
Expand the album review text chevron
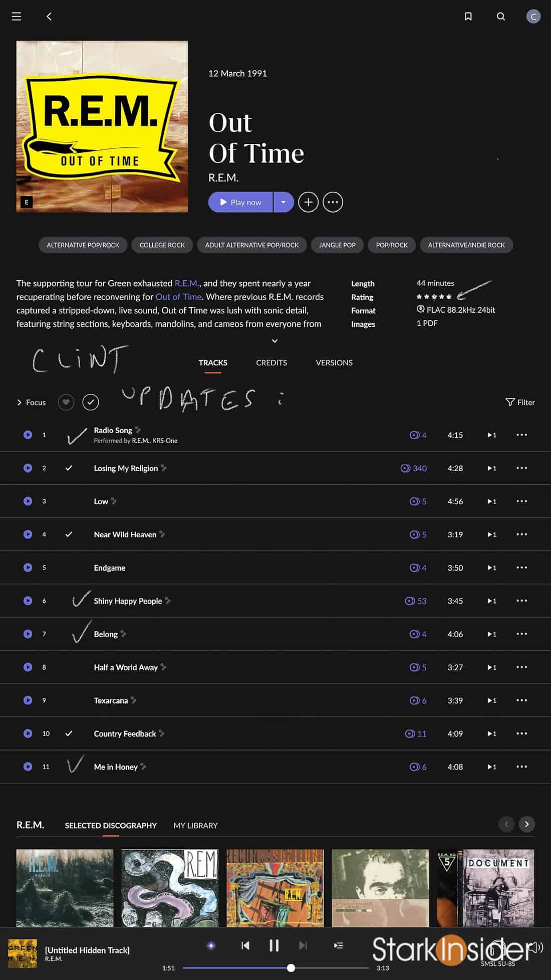(x=274, y=341)
